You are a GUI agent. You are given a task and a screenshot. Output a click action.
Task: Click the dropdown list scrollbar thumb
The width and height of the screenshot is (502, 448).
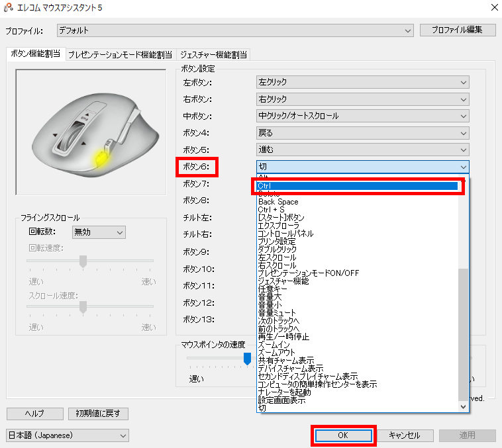click(463, 334)
